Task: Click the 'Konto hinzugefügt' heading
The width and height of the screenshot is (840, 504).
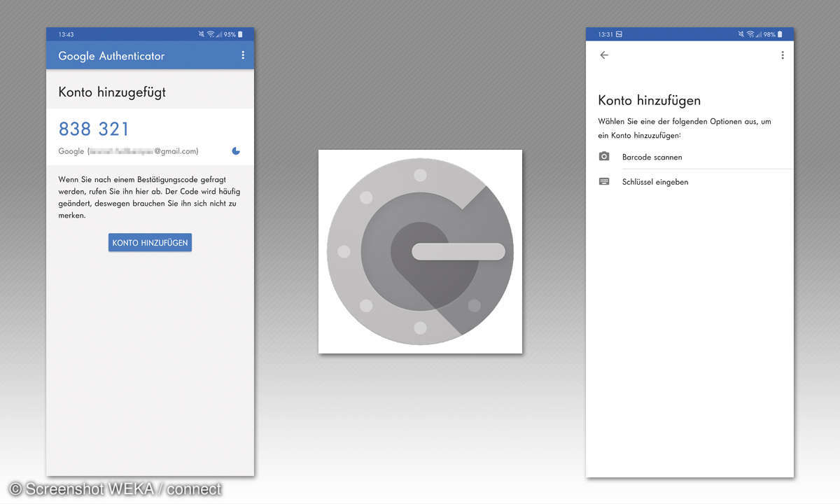Action: (112, 92)
